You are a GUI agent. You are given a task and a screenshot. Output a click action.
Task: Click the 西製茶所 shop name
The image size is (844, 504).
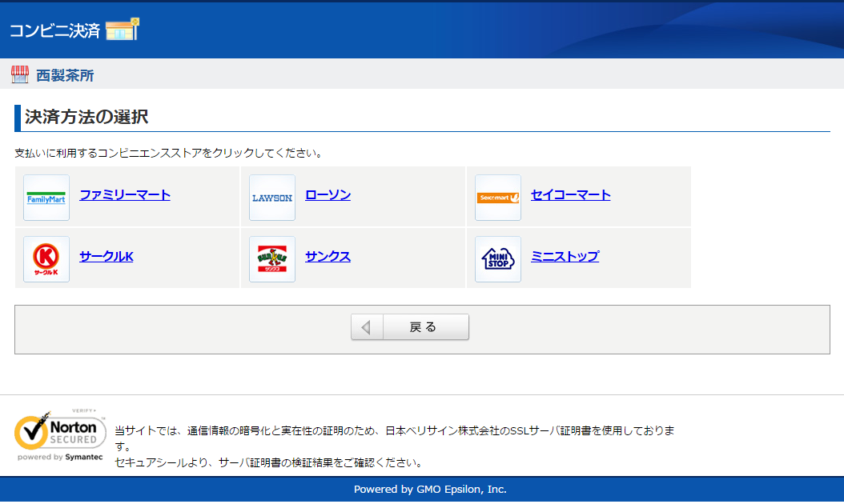tap(65, 75)
